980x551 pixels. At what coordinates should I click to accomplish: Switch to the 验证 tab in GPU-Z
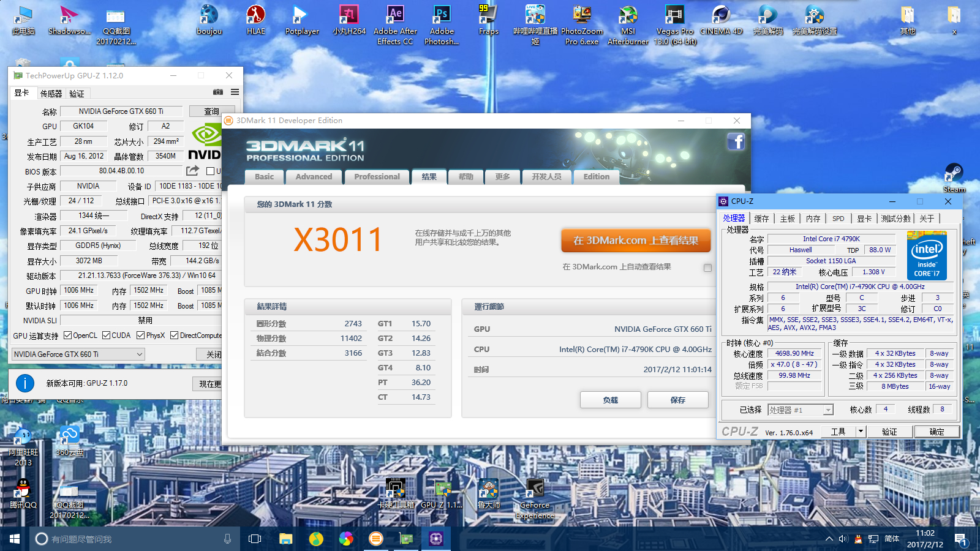pos(77,94)
